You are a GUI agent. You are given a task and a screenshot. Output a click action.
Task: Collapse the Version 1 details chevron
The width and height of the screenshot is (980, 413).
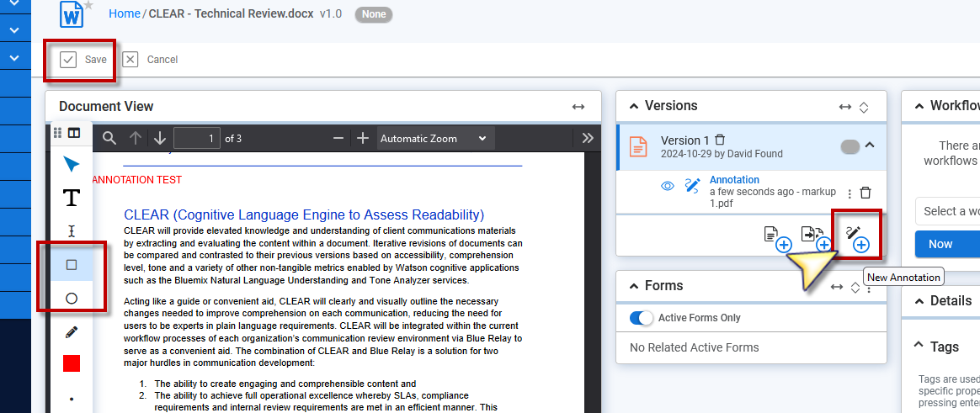(x=870, y=145)
